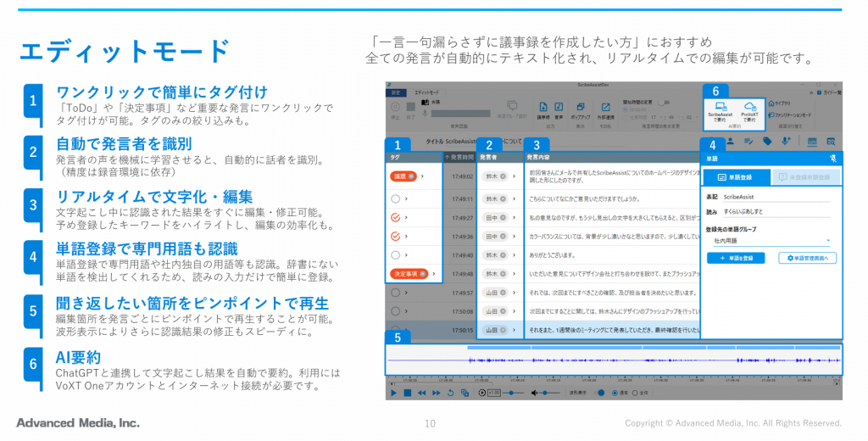Viewport: 868px width, 441px height.
Task: Toggle the tag circle for row 17:49:40
Action: tap(395, 255)
